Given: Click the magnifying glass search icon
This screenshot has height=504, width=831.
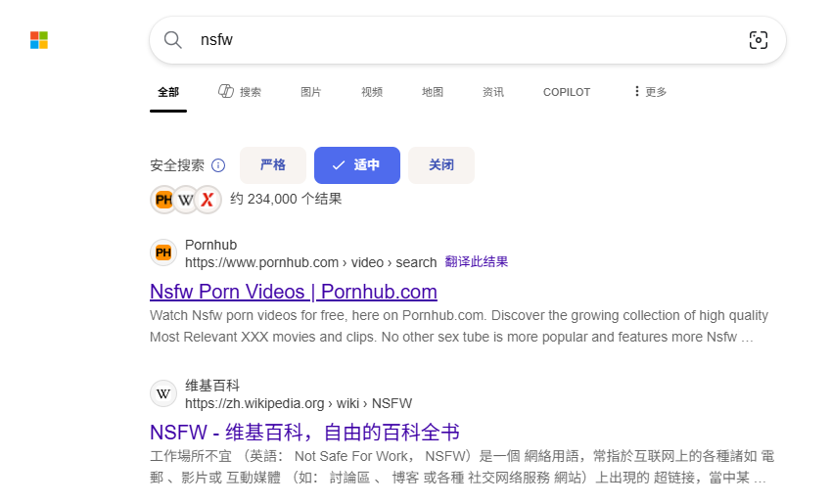Looking at the screenshot, I should (173, 40).
